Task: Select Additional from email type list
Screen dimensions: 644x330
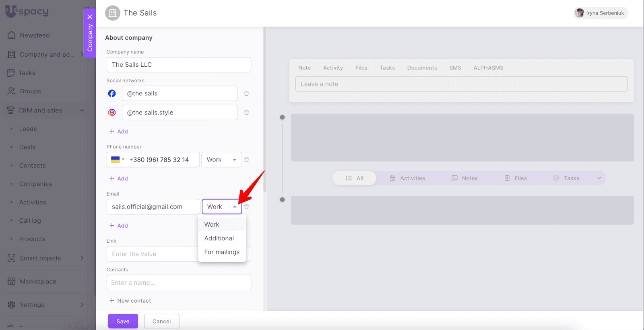Action: pyautogui.click(x=219, y=238)
